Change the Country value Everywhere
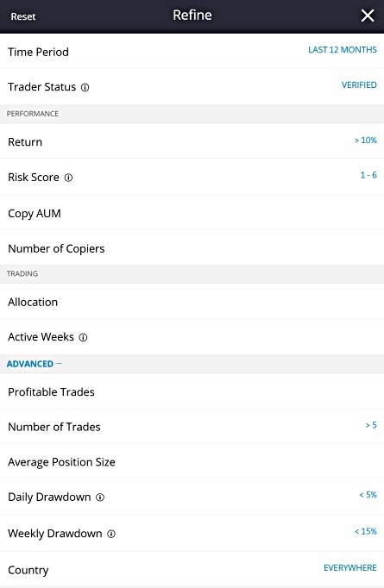384x588 pixels. pos(349,568)
